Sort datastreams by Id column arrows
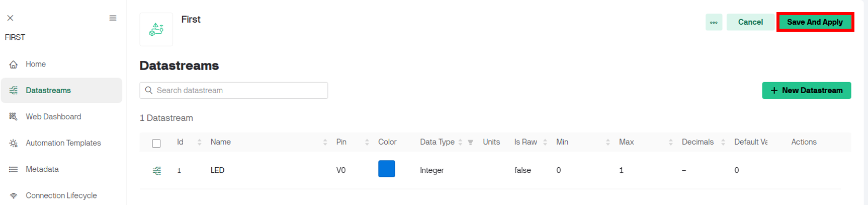The image size is (868, 205). pos(199,143)
